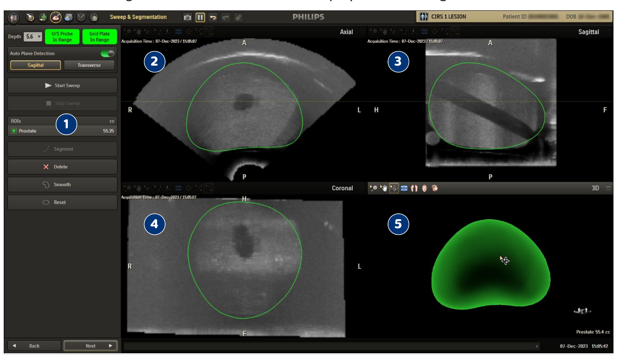The image size is (618, 364).
Task: Click the Smooth button
Action: 62,184
